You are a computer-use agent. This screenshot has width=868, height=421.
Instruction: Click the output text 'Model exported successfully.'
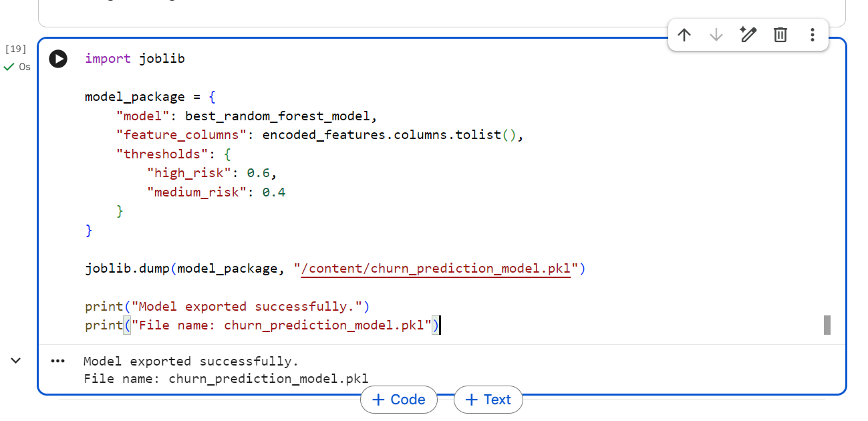(x=191, y=362)
